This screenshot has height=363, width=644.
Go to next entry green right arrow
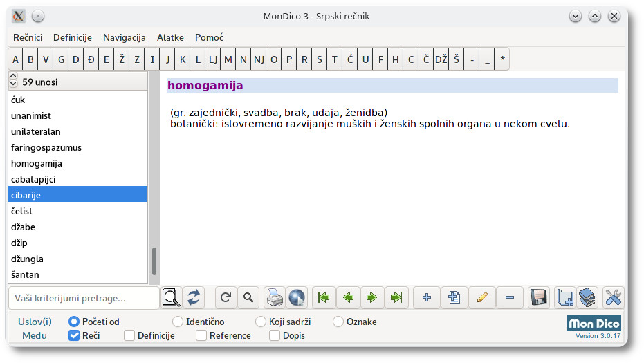(x=371, y=297)
